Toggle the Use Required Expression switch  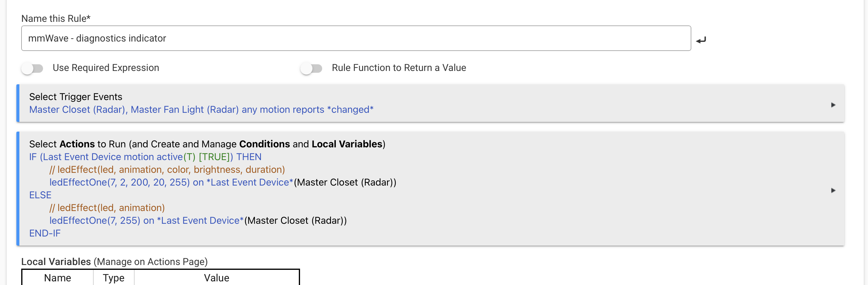[x=32, y=69]
